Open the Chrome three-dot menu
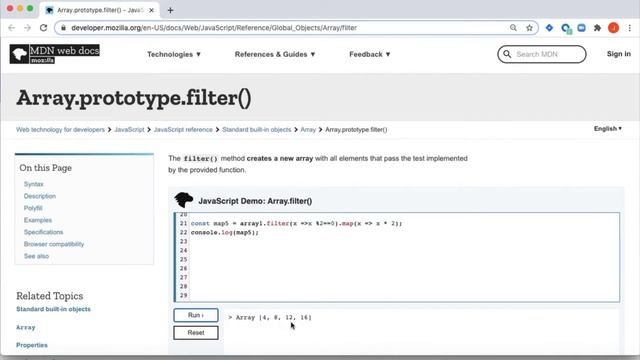The width and height of the screenshot is (640, 360). 630,28
